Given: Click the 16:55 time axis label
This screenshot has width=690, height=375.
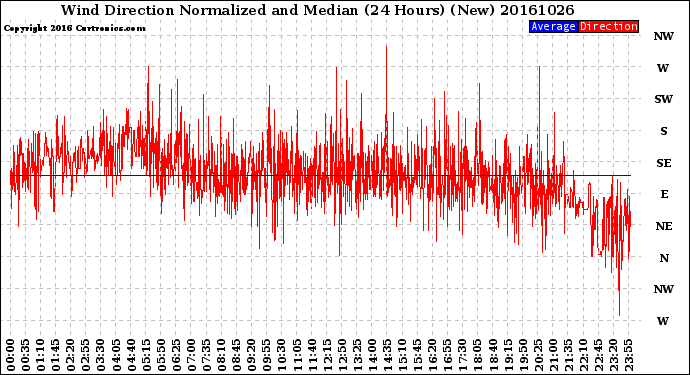Looking at the screenshot, I should pyautogui.click(x=448, y=355).
